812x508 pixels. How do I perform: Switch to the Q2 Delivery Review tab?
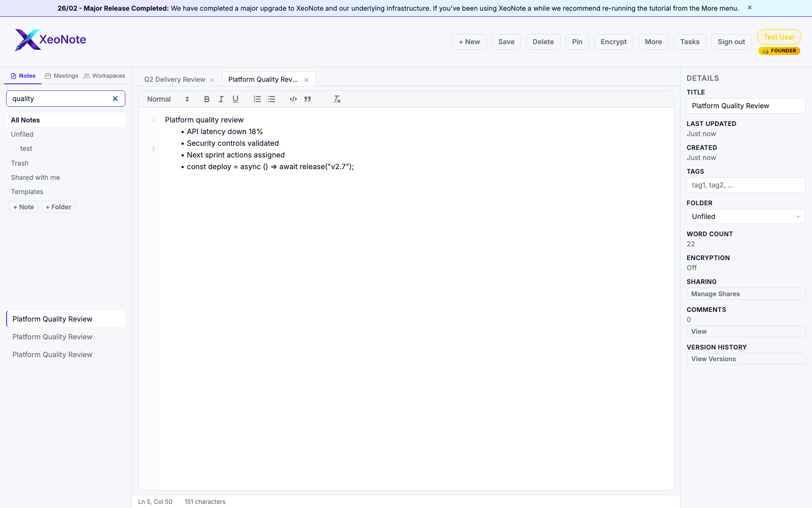[175, 79]
